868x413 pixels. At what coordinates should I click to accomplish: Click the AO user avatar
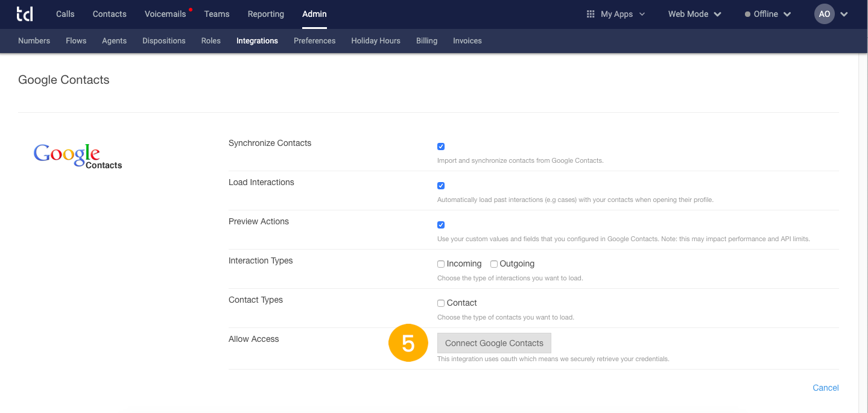pos(824,14)
